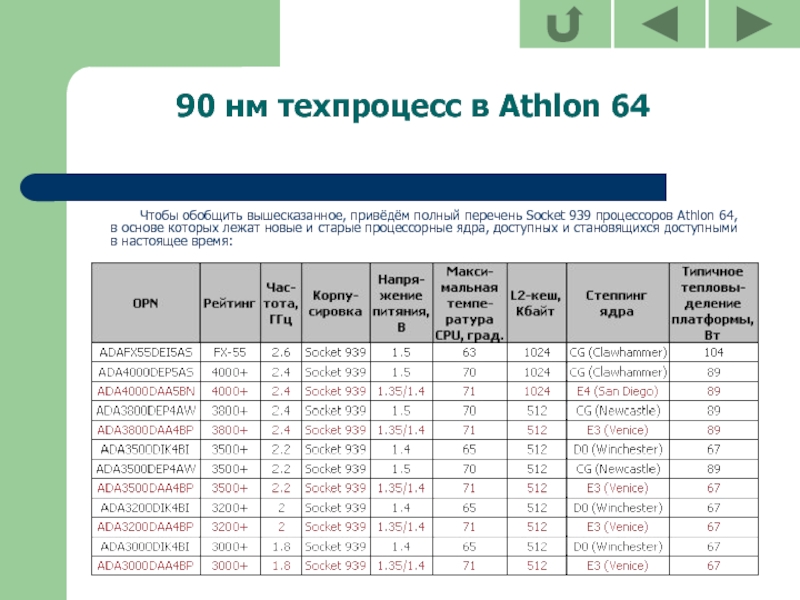Screen dimensions: 800x600
Task: Click '1.4' voltage in ADA3200DIK4BI row
Action: pos(401,508)
